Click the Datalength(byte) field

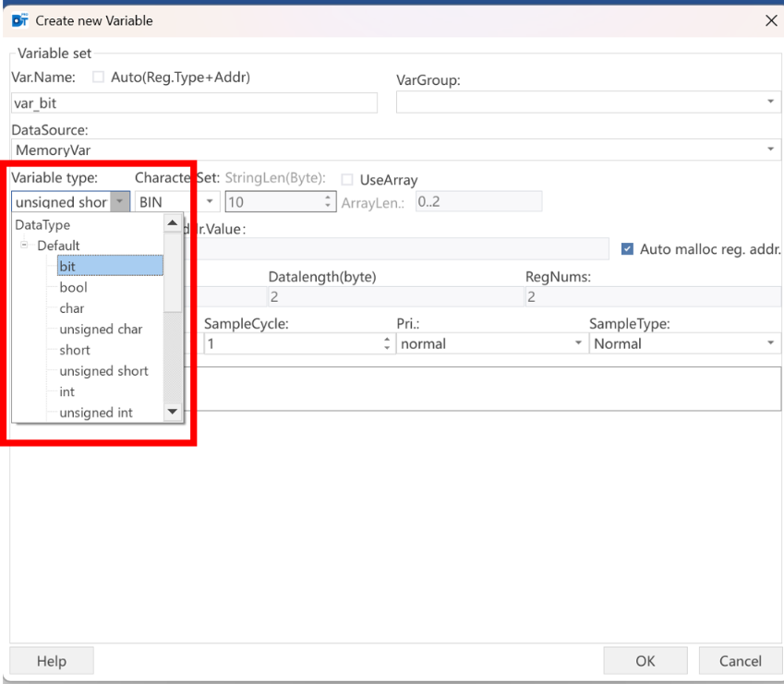click(x=395, y=297)
